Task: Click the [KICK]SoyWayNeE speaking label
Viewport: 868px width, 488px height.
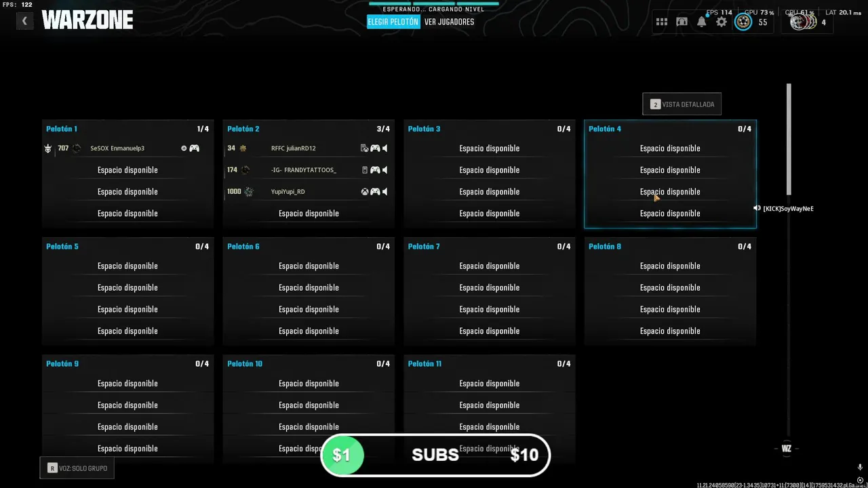Action: point(788,209)
